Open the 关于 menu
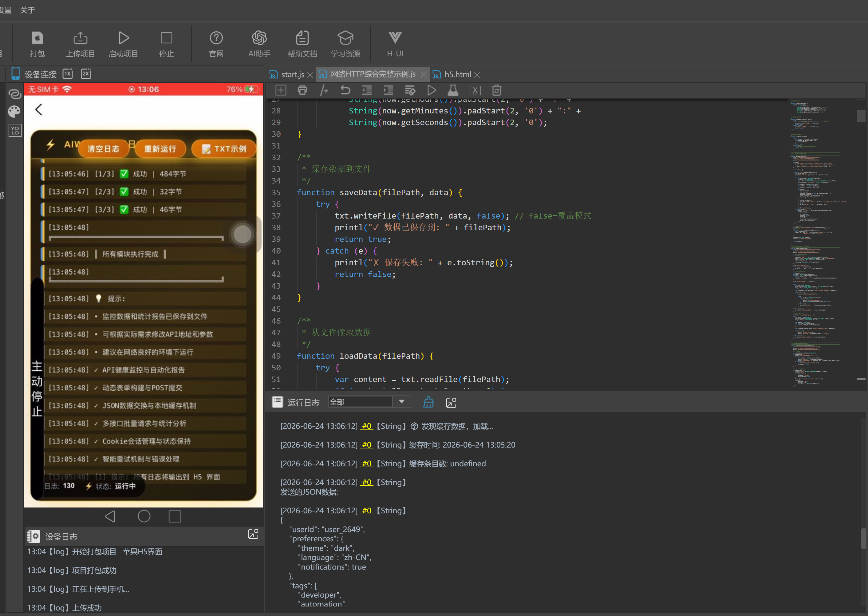 coord(27,10)
